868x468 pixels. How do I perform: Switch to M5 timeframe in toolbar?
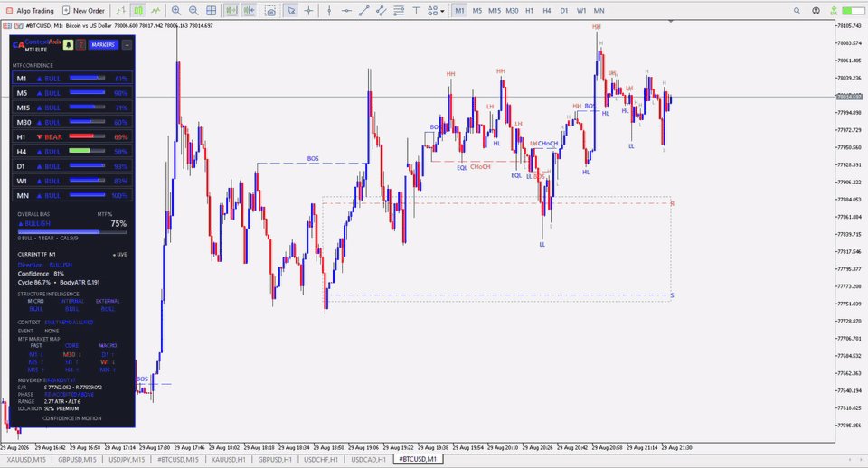click(477, 11)
